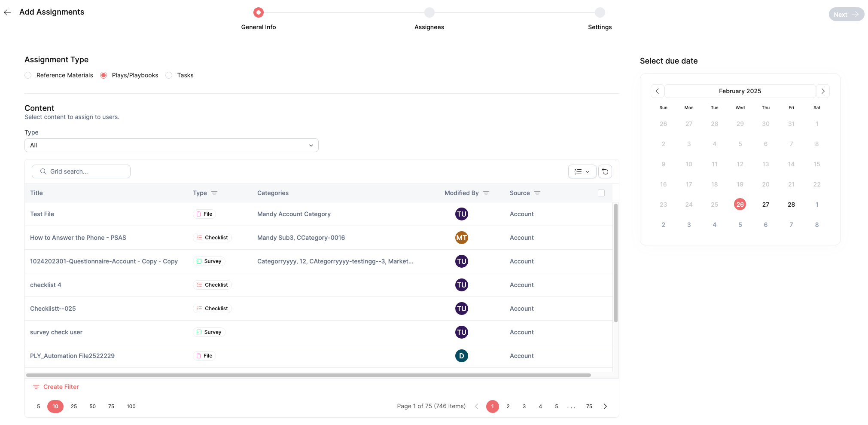Select the row titled Checklistt--025
This screenshot has height=425, width=868.
[x=319, y=309]
